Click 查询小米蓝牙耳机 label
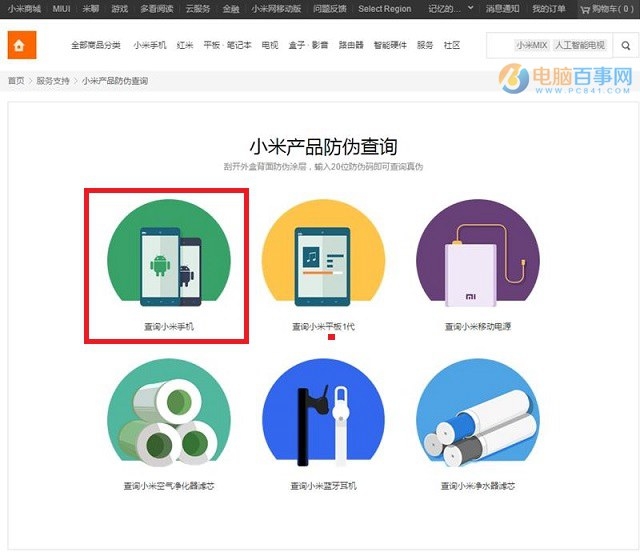 (323, 486)
